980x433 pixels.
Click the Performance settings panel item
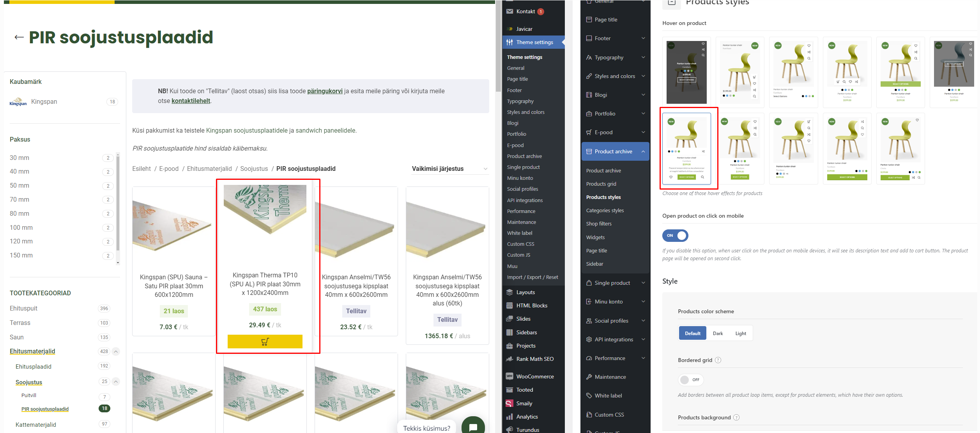[x=616, y=358]
